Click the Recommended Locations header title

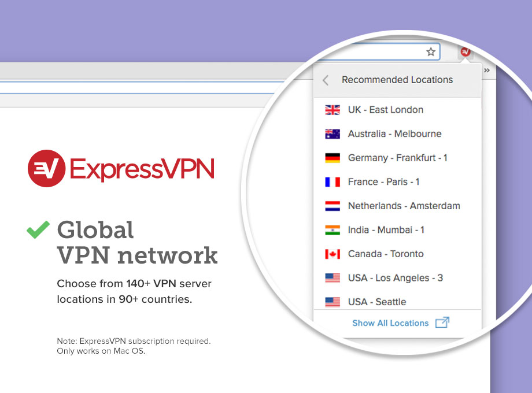pos(397,80)
